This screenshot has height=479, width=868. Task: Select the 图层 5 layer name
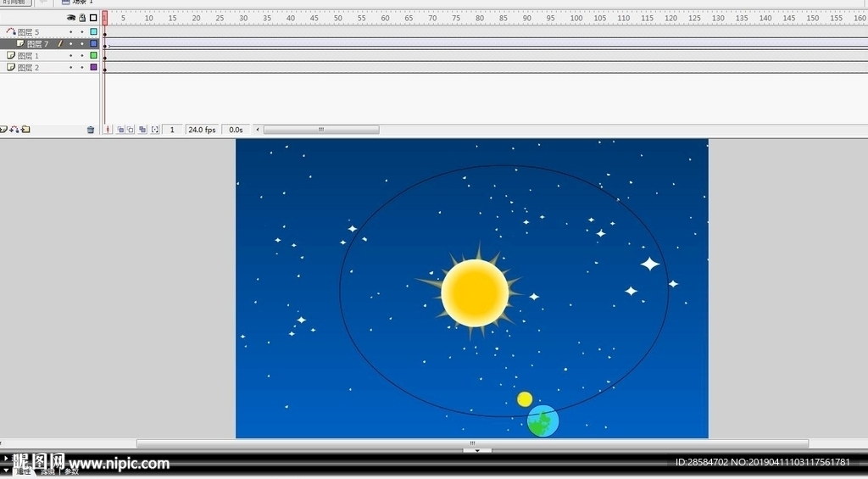28,32
